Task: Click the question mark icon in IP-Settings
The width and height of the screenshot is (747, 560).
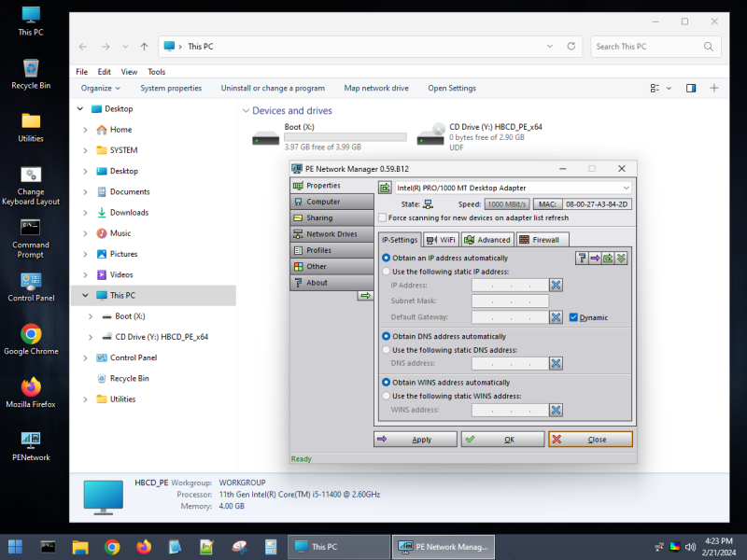Action: click(582, 259)
